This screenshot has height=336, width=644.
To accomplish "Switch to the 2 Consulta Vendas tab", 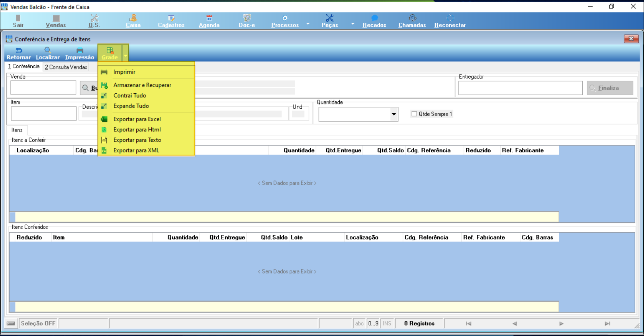I will tap(66, 67).
